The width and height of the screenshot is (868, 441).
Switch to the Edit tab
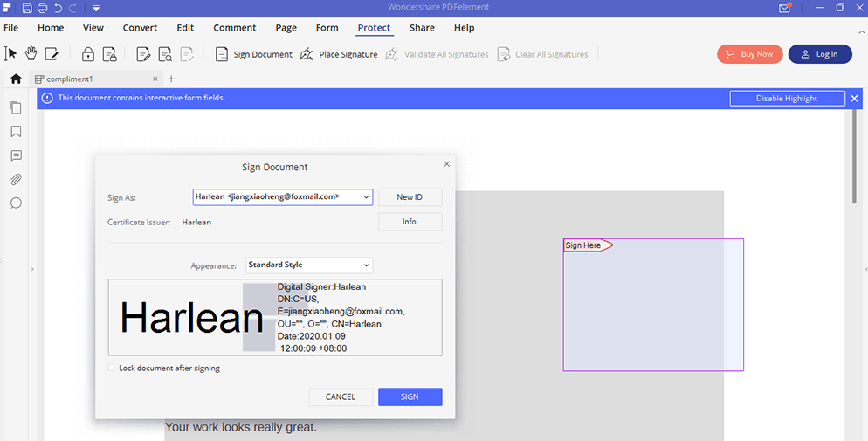pyautogui.click(x=185, y=28)
